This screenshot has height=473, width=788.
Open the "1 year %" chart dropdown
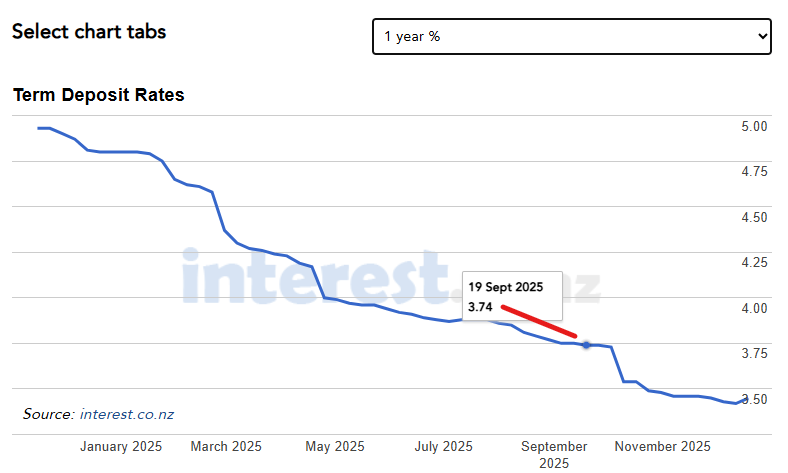[x=571, y=36]
